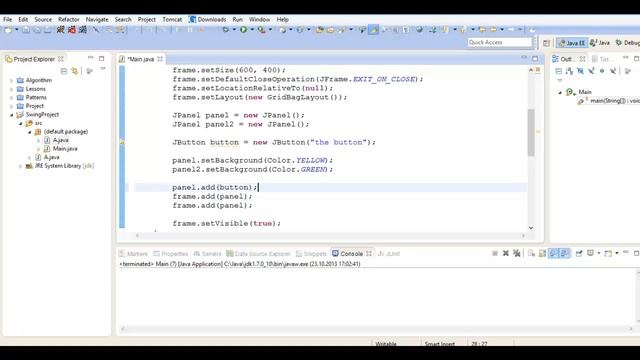The height and width of the screenshot is (360, 640).
Task: Click the New file toolbar icon
Action: (x=8, y=30)
